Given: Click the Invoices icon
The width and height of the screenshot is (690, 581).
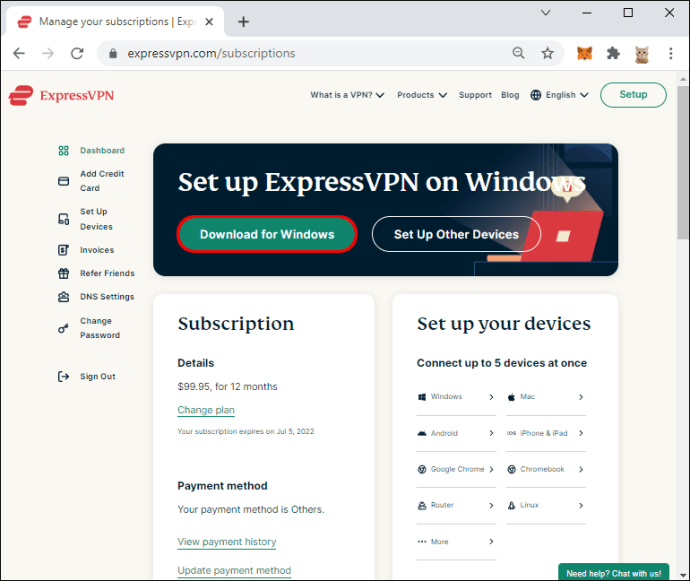Looking at the screenshot, I should click(x=63, y=250).
